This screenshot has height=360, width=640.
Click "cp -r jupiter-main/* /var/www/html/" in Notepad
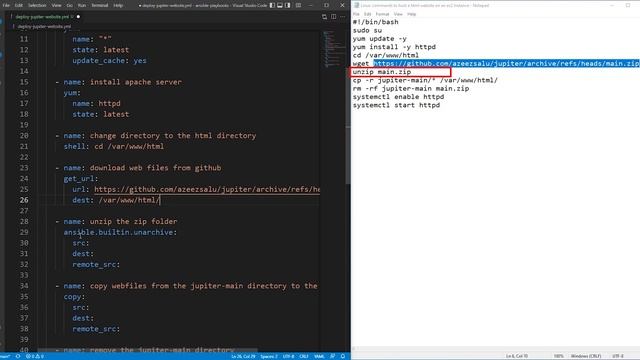click(x=425, y=80)
